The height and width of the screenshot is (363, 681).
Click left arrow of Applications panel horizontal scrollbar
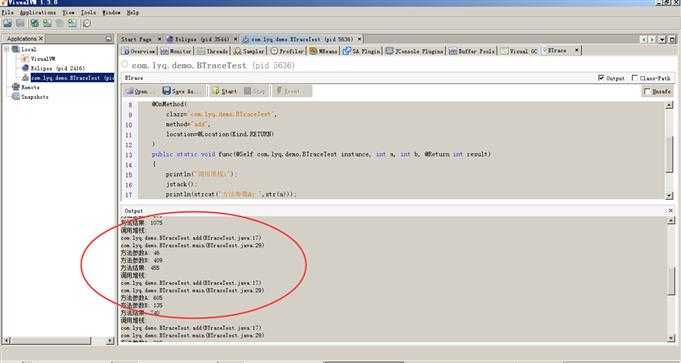[x=7, y=341]
